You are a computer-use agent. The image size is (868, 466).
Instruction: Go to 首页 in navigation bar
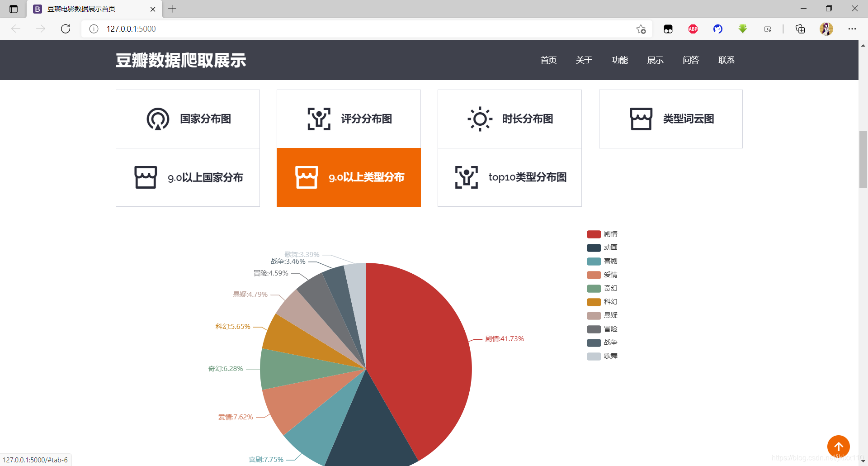[x=548, y=60]
